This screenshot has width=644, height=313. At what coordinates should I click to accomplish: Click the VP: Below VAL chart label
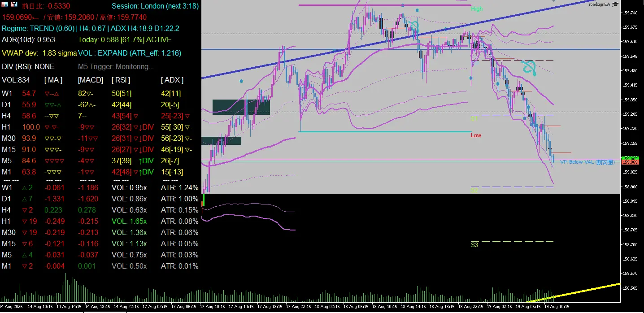pos(587,162)
